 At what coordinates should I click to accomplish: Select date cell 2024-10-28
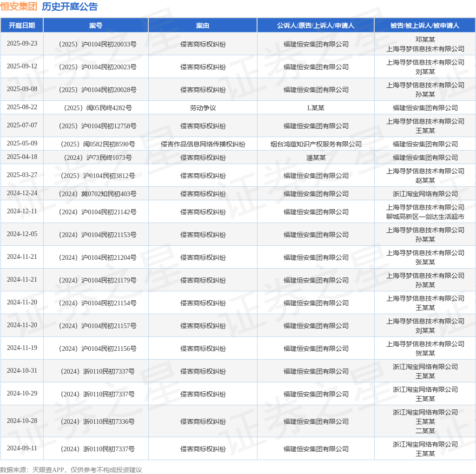click(22, 421)
